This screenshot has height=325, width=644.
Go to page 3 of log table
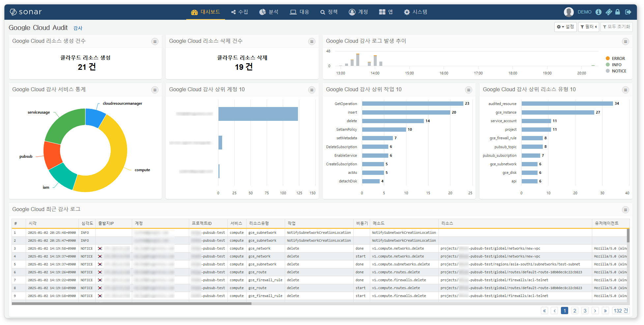(x=585, y=311)
